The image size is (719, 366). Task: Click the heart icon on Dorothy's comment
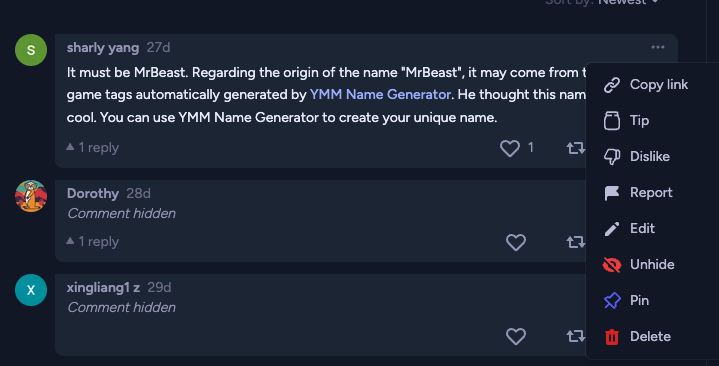tap(516, 242)
